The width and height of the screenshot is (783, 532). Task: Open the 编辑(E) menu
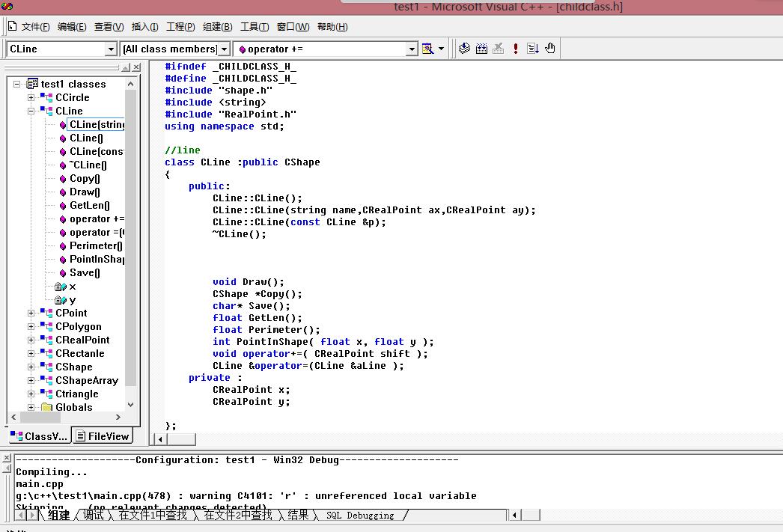click(72, 27)
